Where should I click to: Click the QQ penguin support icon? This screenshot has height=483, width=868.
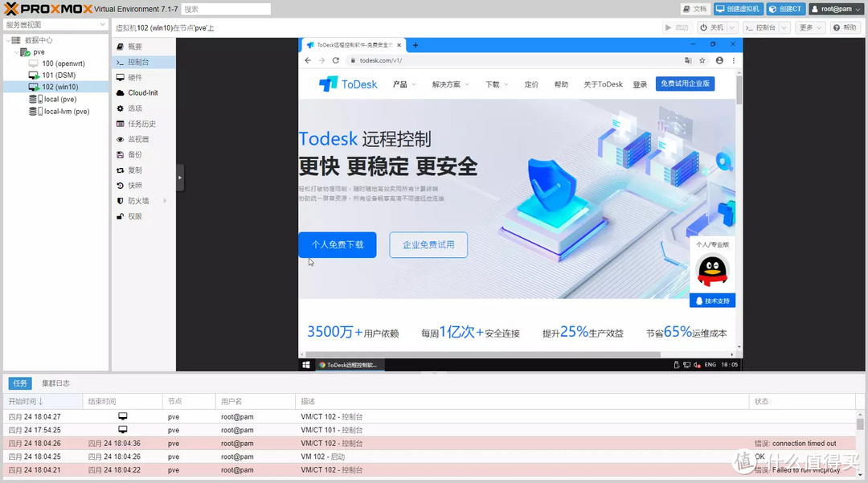point(712,271)
